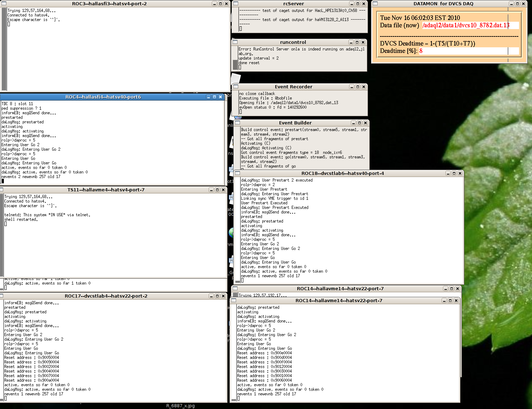Screen dimensions: 532x409
Task: Focus the back ROC14--hallavme14 window title bar
Action: (340, 288)
